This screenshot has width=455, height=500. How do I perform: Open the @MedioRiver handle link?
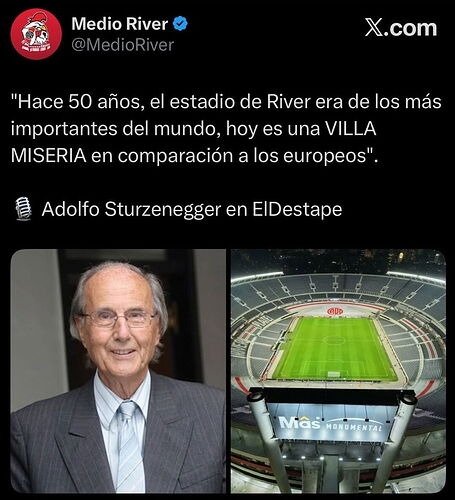tap(123, 45)
